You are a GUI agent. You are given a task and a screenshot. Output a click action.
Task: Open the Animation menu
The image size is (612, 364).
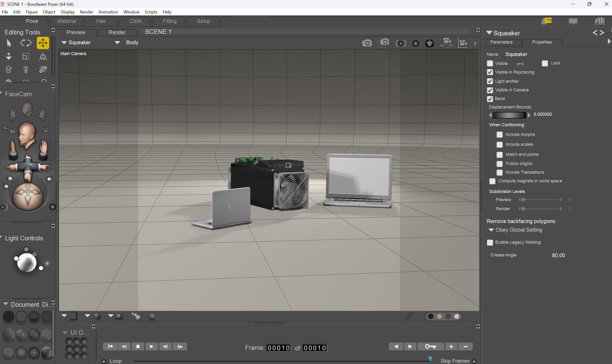(108, 12)
